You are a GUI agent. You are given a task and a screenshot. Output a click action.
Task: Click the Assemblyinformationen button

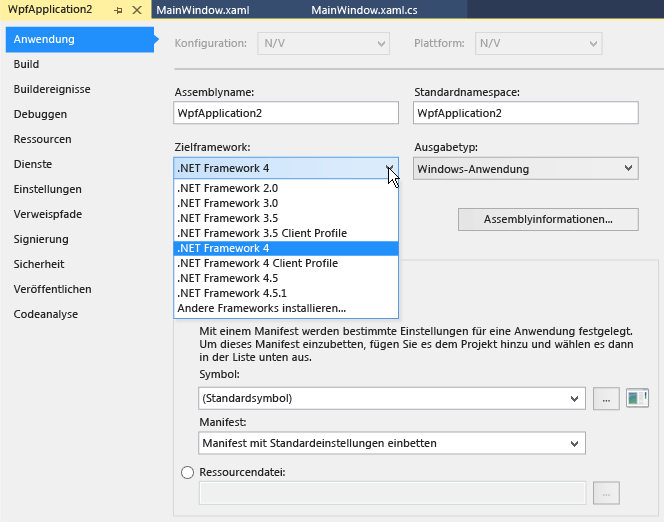click(x=548, y=219)
